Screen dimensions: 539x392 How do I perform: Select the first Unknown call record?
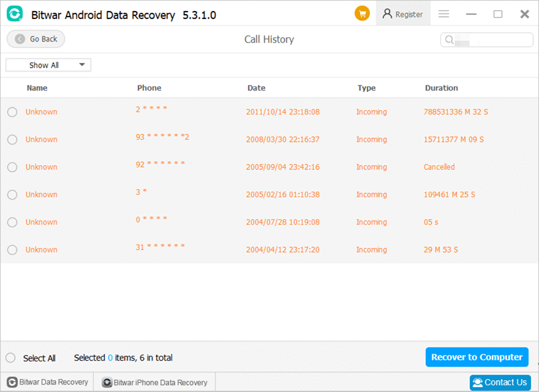click(11, 111)
